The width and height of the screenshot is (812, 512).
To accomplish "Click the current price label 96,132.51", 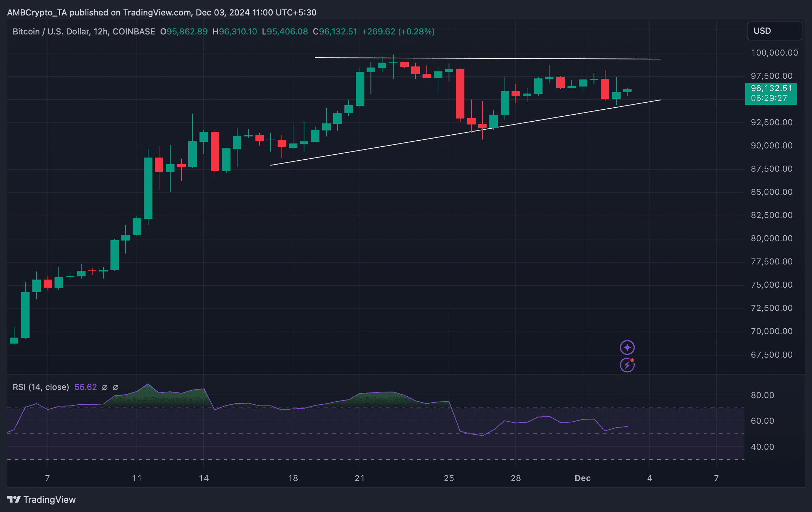I will [x=771, y=88].
